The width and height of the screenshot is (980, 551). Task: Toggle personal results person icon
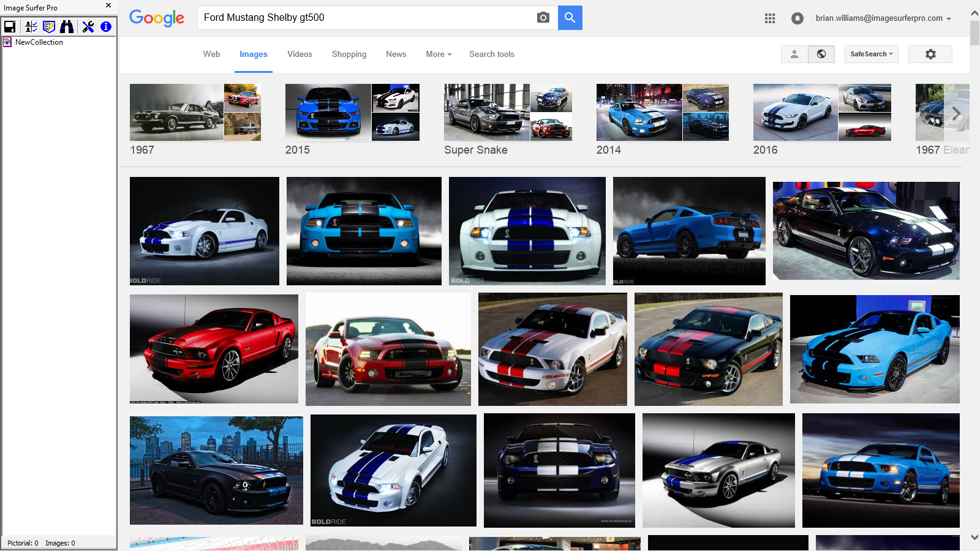pos(794,54)
